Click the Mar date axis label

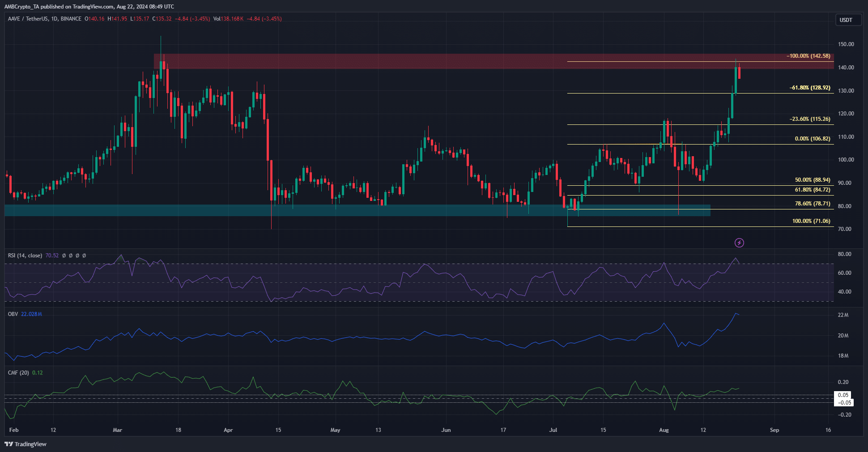pyautogui.click(x=117, y=430)
